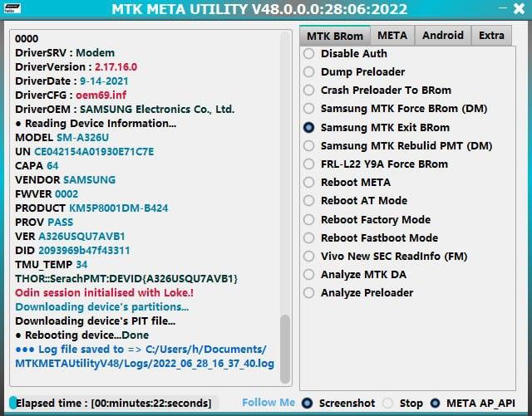Click the log panel scrollbar thumb
532x416 pixels.
point(285,349)
